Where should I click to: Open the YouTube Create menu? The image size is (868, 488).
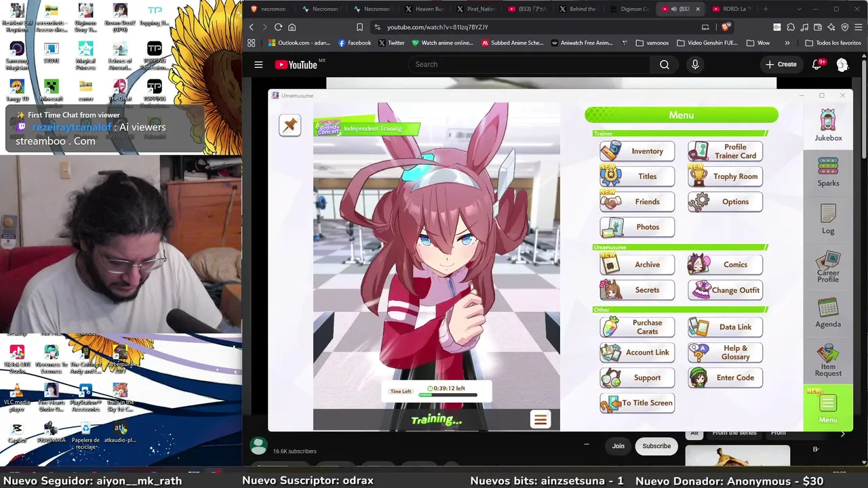(x=781, y=64)
